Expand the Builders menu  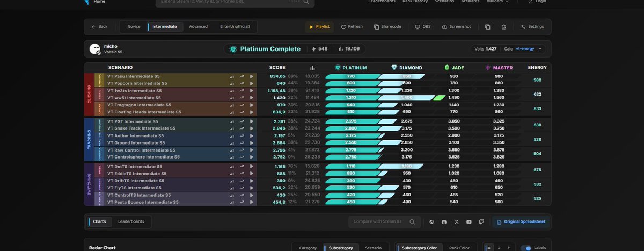point(497,1)
